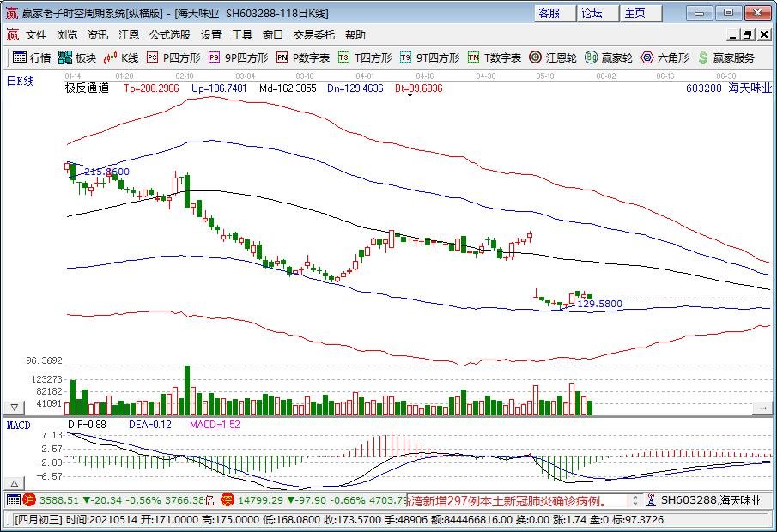Click the scrolling news ticker text

point(518,500)
